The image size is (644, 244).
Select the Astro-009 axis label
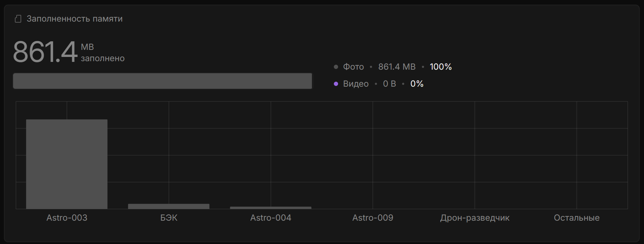(373, 218)
